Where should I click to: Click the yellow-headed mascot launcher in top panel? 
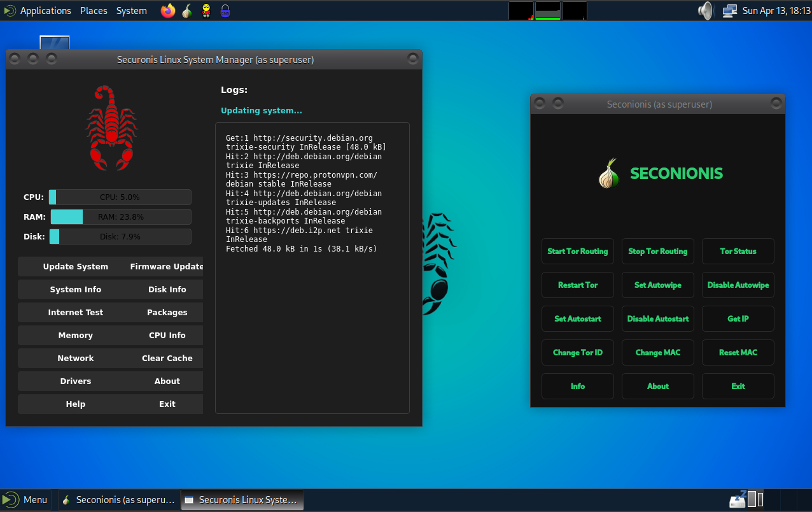(x=206, y=11)
